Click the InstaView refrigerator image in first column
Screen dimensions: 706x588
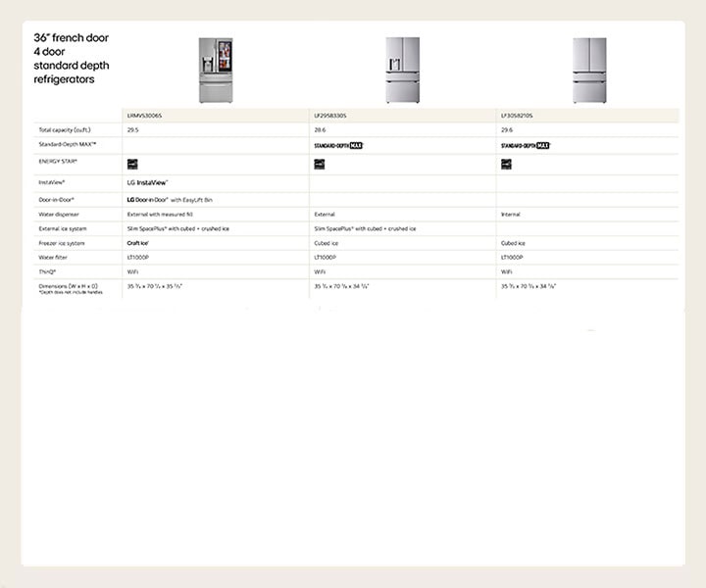[x=216, y=71]
